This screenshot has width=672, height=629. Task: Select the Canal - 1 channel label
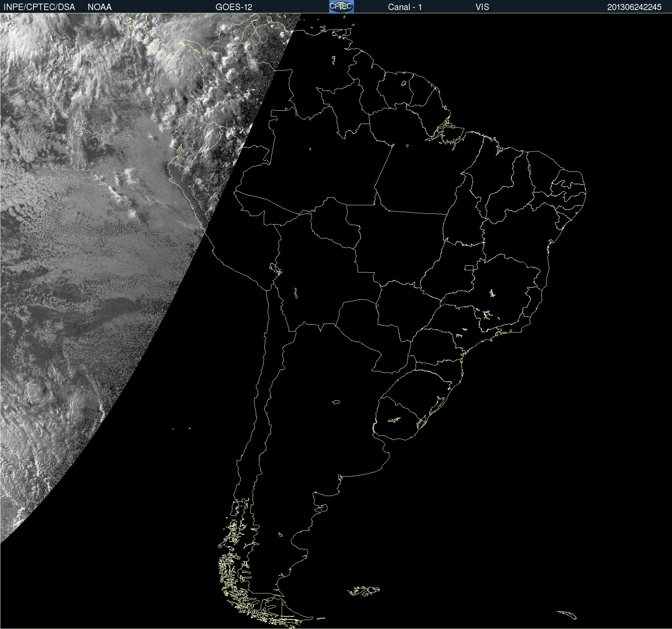tap(405, 7)
